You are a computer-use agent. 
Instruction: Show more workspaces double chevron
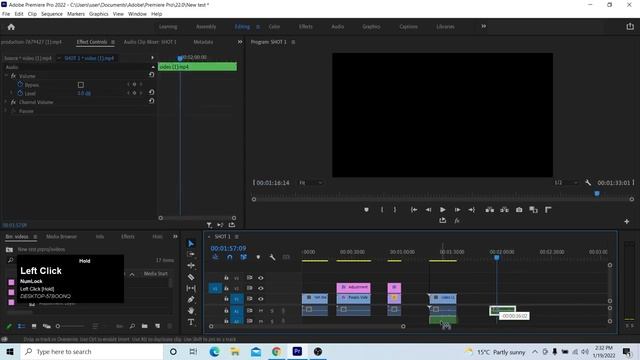[x=483, y=26]
